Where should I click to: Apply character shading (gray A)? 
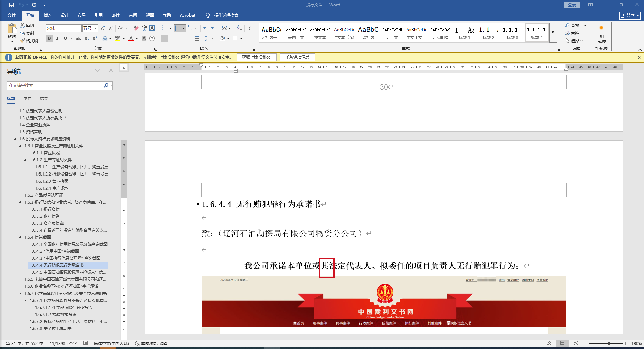click(x=144, y=38)
